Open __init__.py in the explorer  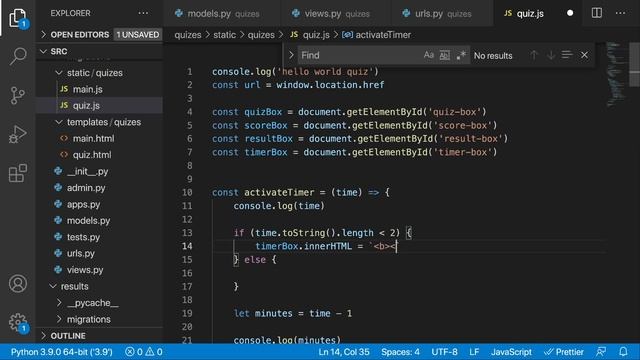[x=87, y=171]
